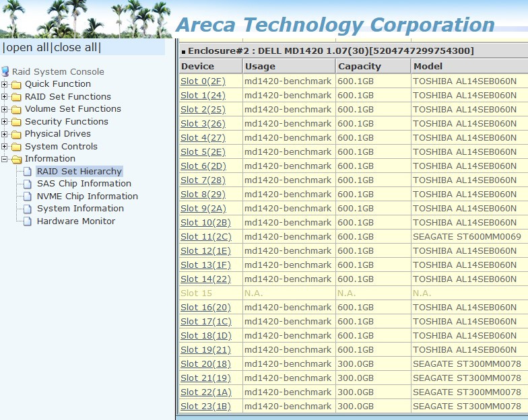Image resolution: width=528 pixels, height=420 pixels.
Task: Open the Slot 19(21) device link
Action: 205,350
